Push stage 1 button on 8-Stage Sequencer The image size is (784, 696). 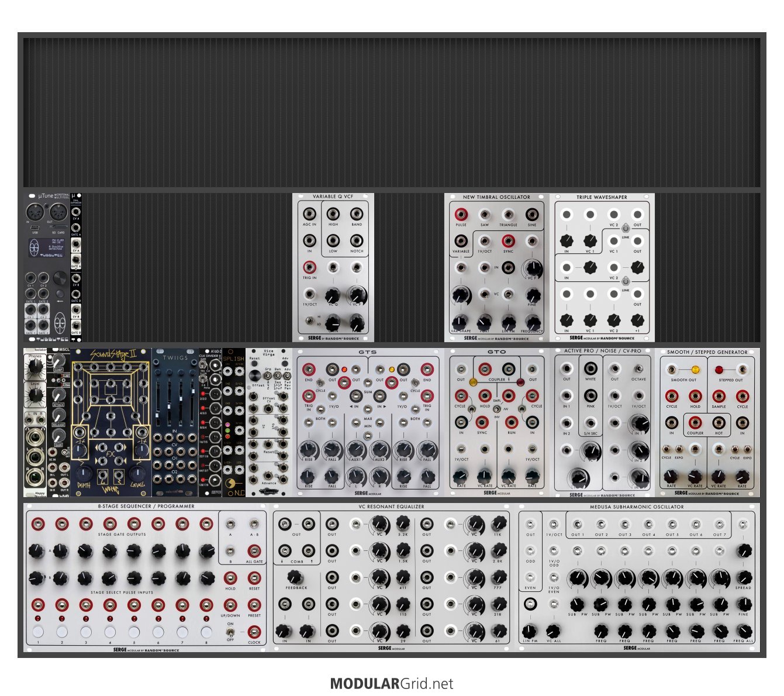[x=38, y=632]
